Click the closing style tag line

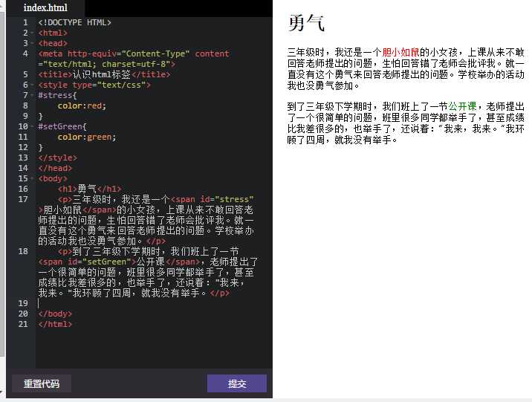(58, 158)
